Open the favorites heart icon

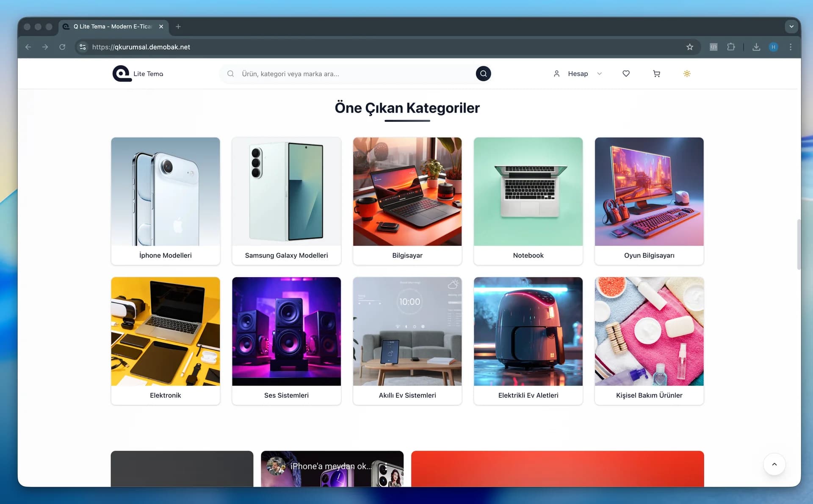coord(626,74)
